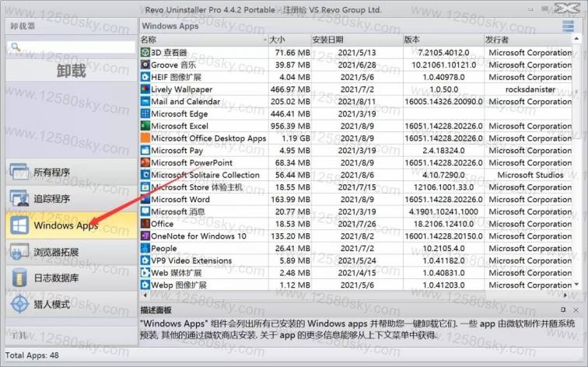Open 所有程序 module

pyautogui.click(x=72, y=172)
